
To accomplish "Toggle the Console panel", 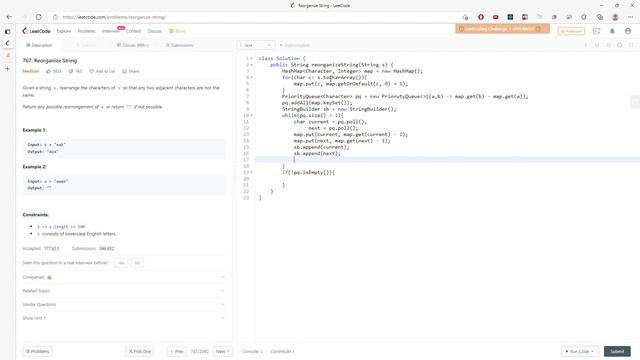I will 252,351.
